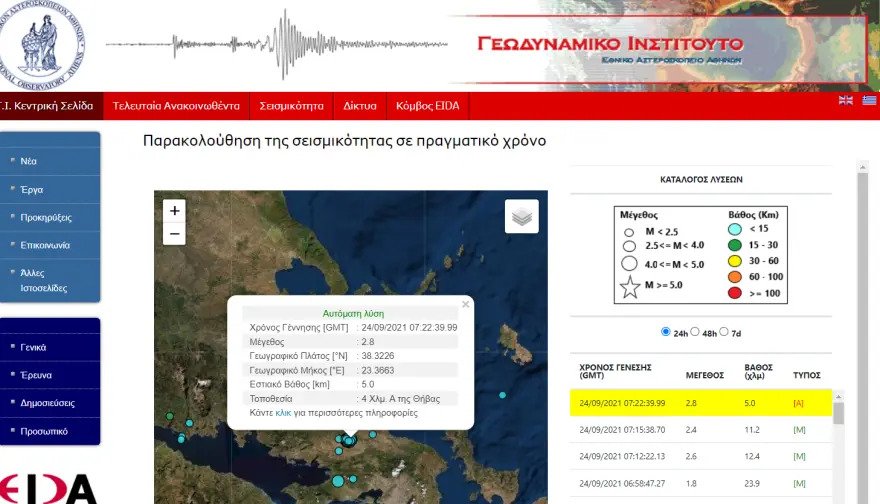Click the EIDA logo
The image size is (880, 504).
click(x=48, y=489)
